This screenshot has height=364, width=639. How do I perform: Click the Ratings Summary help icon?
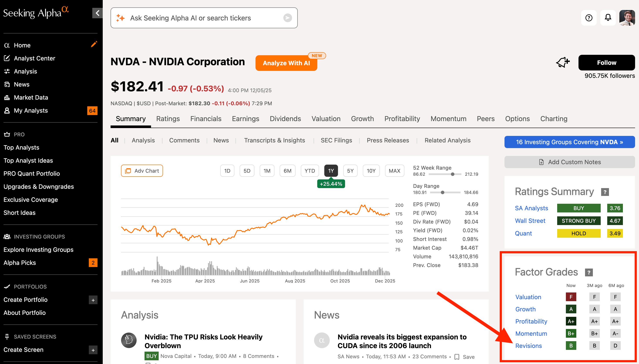tap(605, 192)
